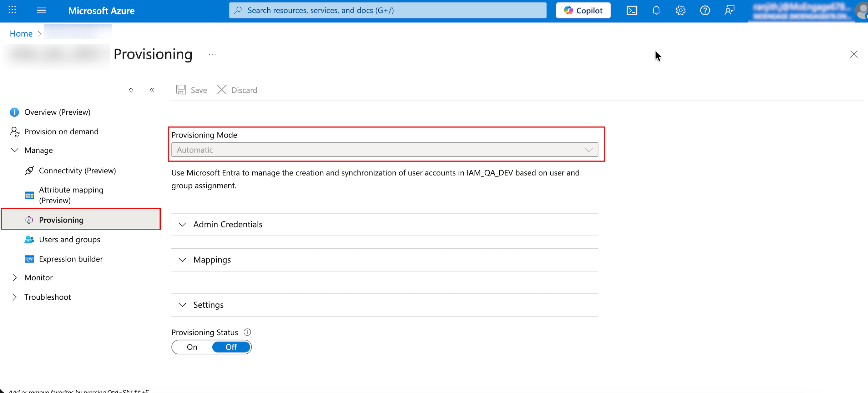Open portal settings gear icon
This screenshot has width=868, height=393.
(680, 10)
